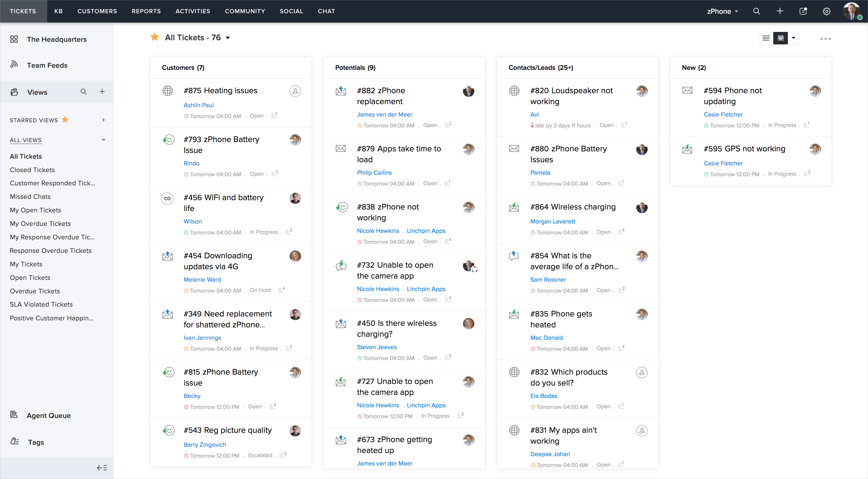Switch to list view layout
Screen dimensions: 868x479
[x=766, y=38]
